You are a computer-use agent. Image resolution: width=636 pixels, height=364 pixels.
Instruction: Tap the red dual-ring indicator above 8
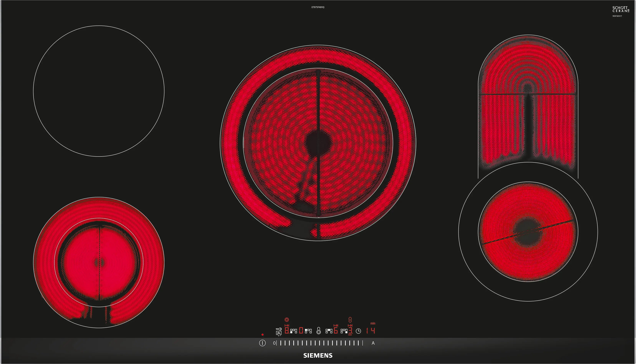pos(287,320)
